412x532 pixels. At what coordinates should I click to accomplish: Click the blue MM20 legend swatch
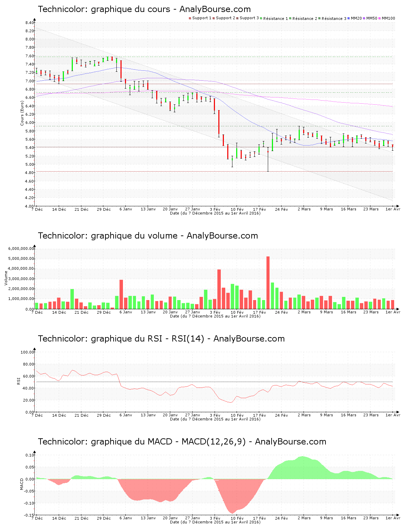349,18
